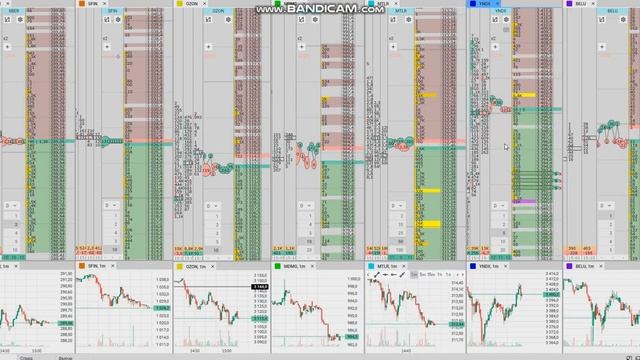Select the MDMG, 1m chart tab
The image size is (640, 360).
295,266
